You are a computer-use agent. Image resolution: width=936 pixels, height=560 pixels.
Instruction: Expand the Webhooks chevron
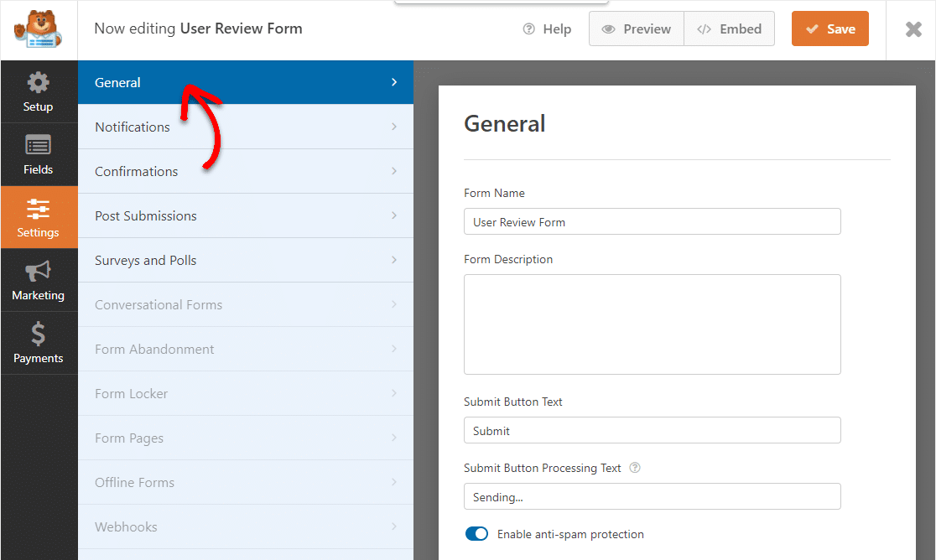[394, 526]
